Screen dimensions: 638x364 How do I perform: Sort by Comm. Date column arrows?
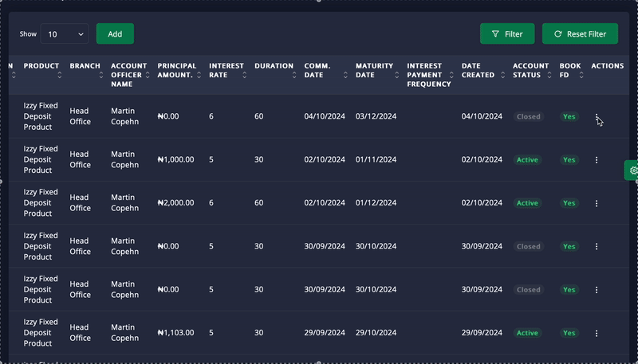[346, 75]
